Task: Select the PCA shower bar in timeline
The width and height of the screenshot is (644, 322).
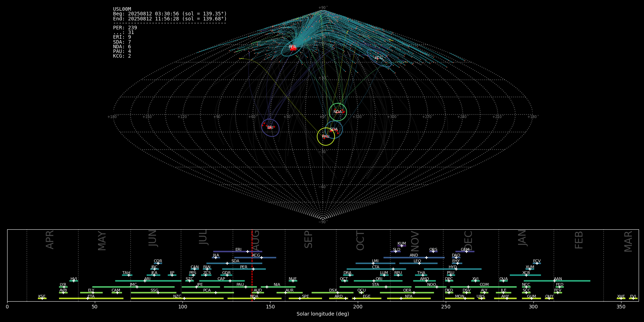Action: [208, 293]
